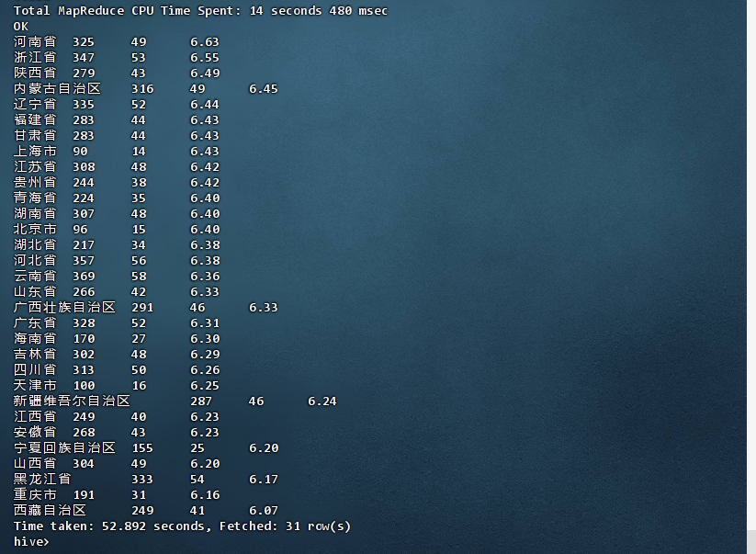
Task: Click value 6.49 in 陕西省 row
Action: (x=205, y=73)
